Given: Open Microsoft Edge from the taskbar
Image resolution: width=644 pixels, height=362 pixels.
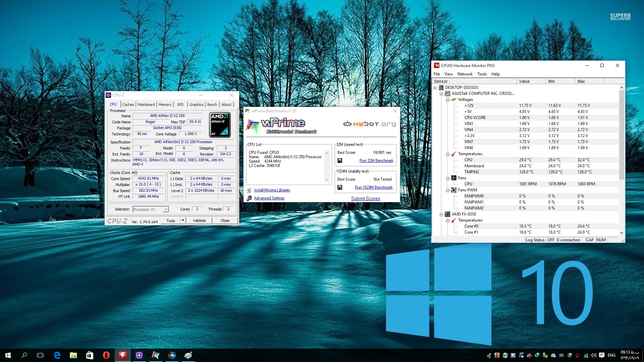Looking at the screenshot, I should point(57,355).
